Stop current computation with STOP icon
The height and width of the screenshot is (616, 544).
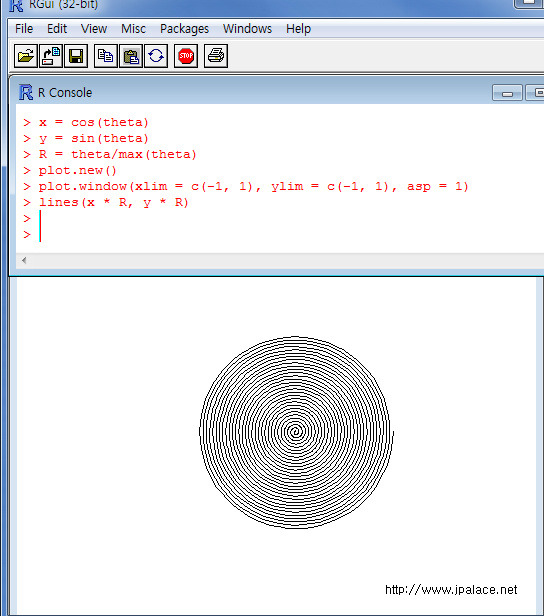tap(186, 56)
